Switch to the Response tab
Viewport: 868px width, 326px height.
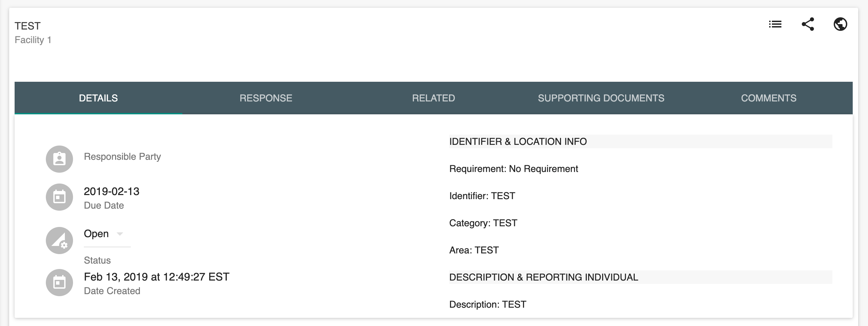[266, 98]
